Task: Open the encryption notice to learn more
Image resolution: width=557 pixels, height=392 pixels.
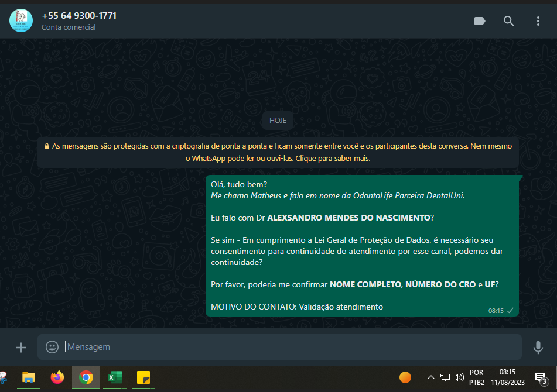Action: click(278, 152)
